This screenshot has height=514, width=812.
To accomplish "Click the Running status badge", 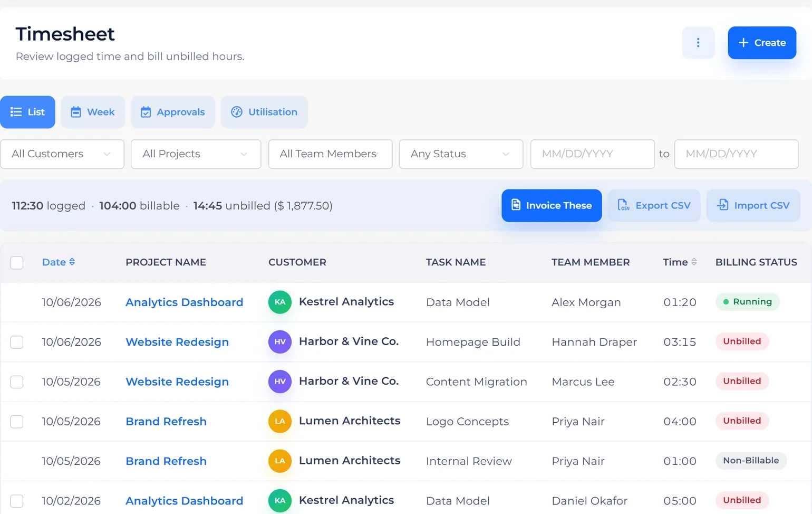I will click(747, 301).
